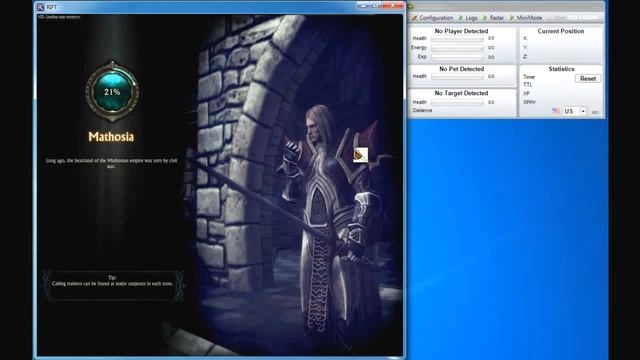Click the Y: coordinate label
Screen dimensions: 640x360
[x=525, y=47]
